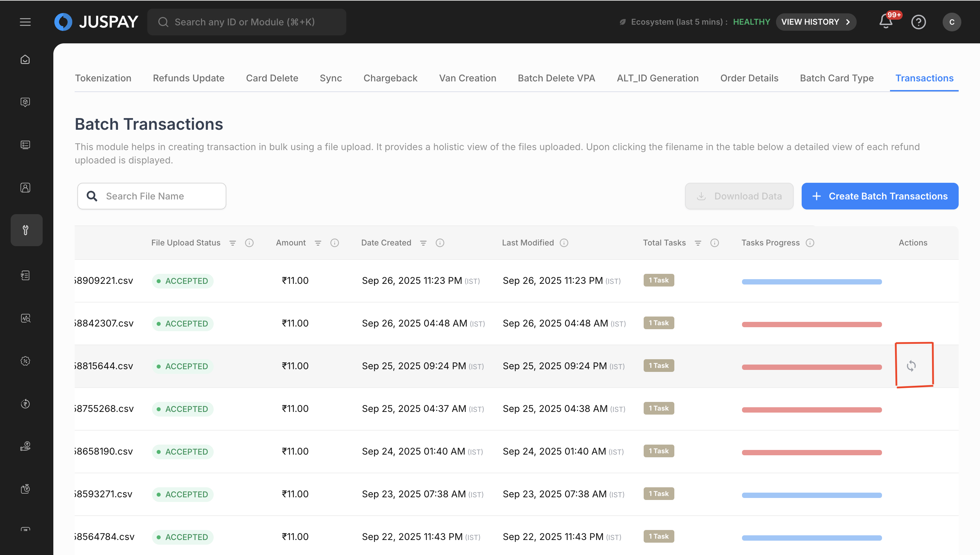Image resolution: width=980 pixels, height=555 pixels.
Task: Switch to the Refunds Update tab
Action: (x=189, y=78)
